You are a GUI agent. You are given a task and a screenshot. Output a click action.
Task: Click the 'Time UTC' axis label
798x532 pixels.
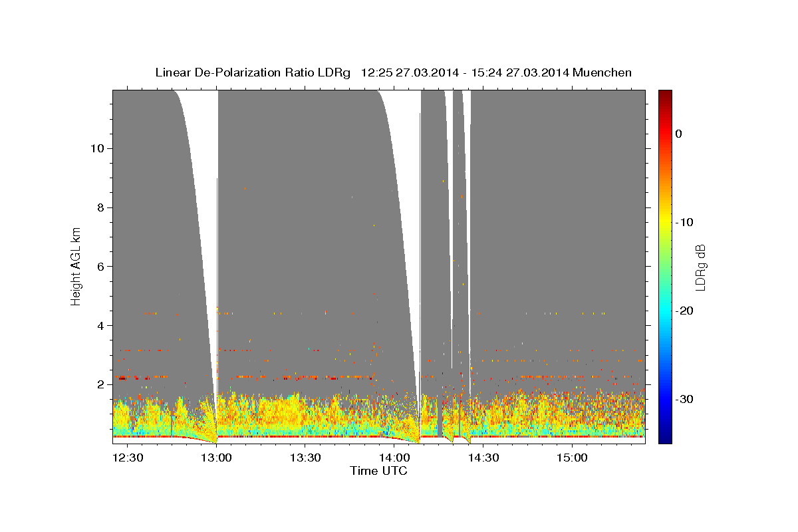(x=379, y=471)
